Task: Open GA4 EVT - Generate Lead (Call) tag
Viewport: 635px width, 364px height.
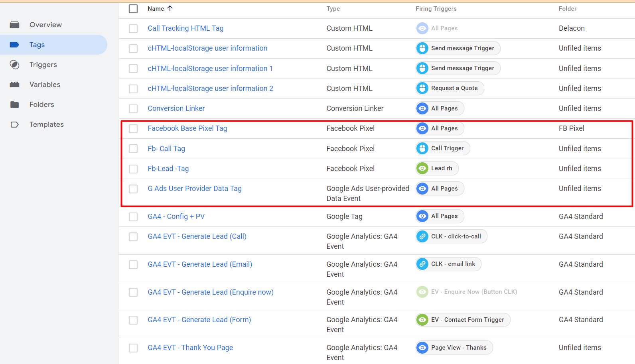Action: [197, 236]
